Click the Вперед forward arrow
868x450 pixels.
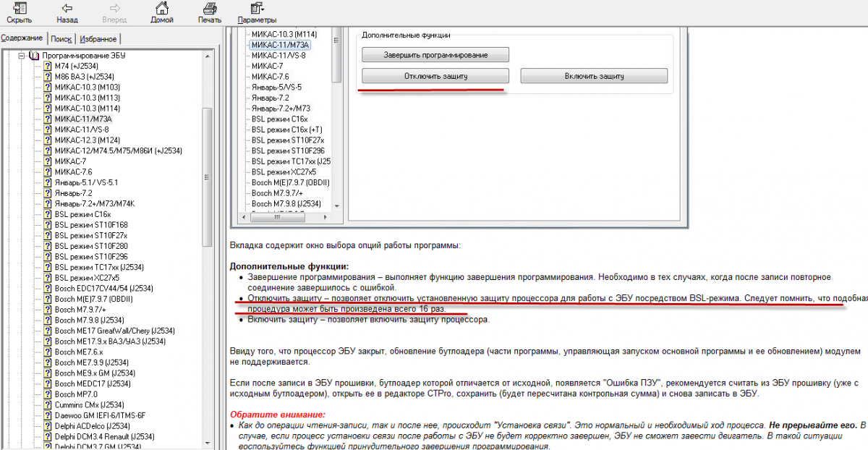pos(115,12)
